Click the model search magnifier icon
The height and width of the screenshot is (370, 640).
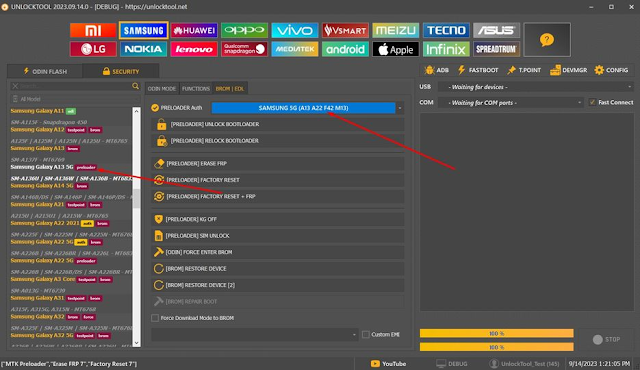(136, 86)
